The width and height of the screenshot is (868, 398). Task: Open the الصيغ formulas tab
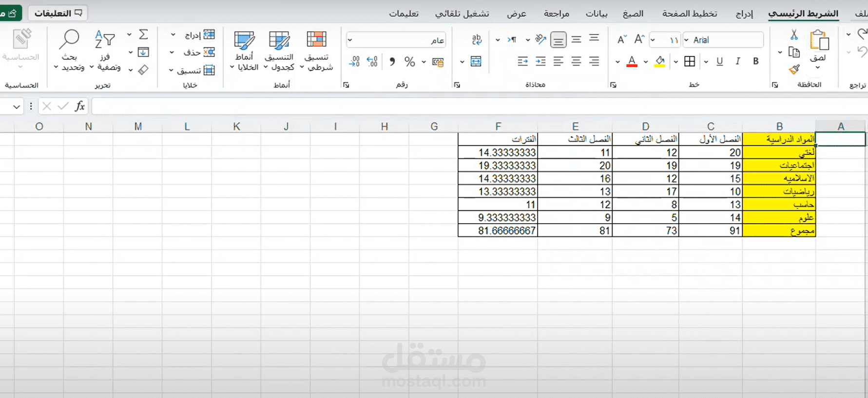[x=633, y=14]
